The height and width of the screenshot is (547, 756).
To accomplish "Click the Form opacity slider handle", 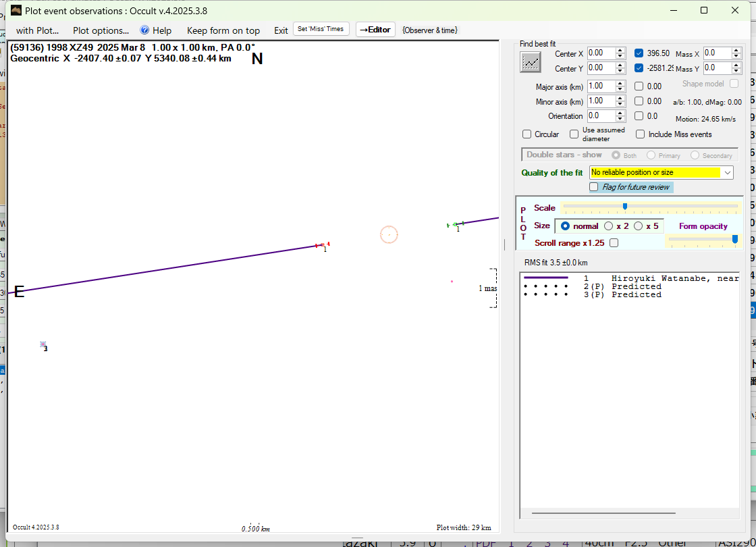I will tap(734, 238).
